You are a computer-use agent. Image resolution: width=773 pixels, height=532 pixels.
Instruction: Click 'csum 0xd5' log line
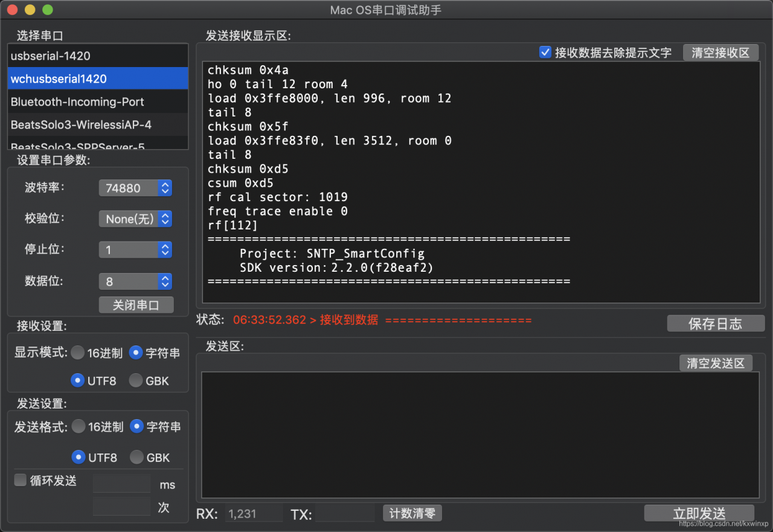[241, 183]
